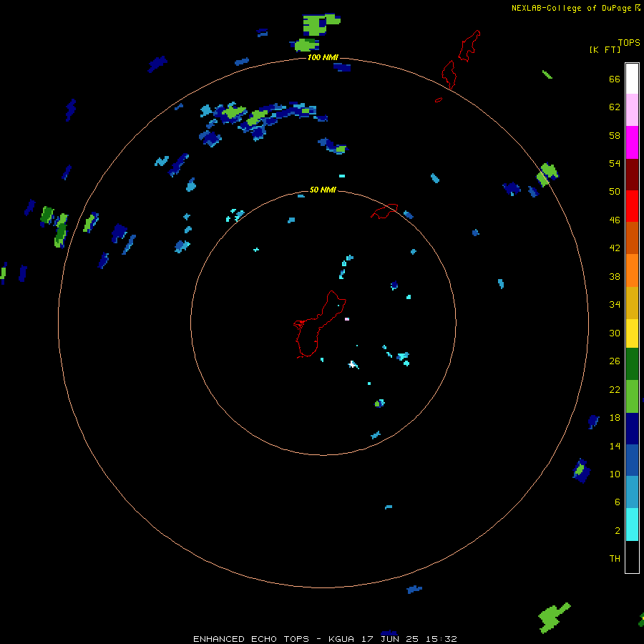The height and width of the screenshot is (644, 644).
Task: Click the navy 18 K FT swatch
Action: pyautogui.click(x=632, y=429)
